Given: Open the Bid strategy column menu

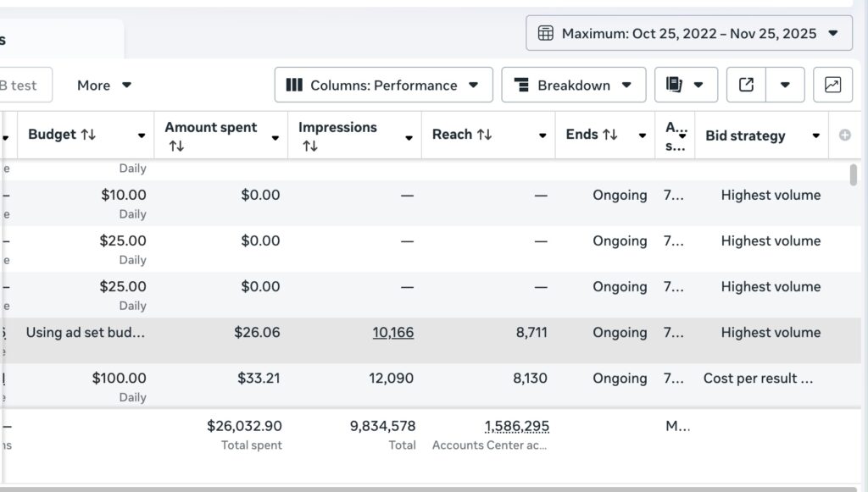Looking at the screenshot, I should tap(815, 136).
